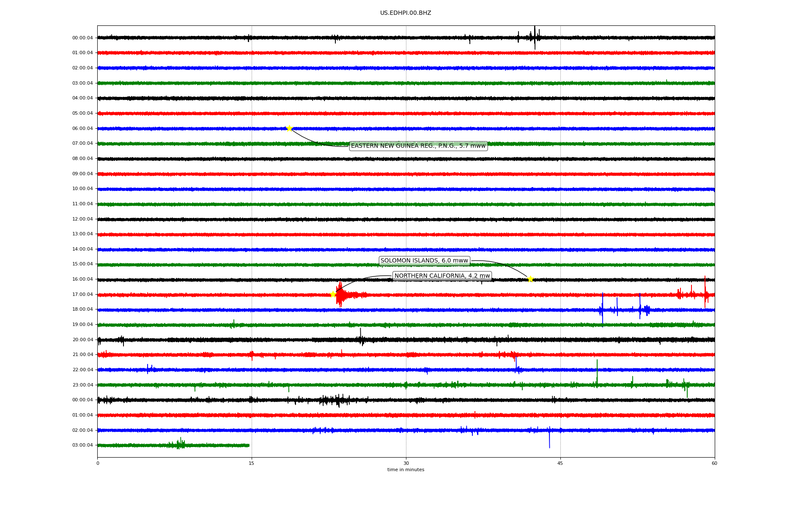The height and width of the screenshot is (508, 812).
Task: Click the end of the partial green bottom trace
Action: tap(249, 445)
